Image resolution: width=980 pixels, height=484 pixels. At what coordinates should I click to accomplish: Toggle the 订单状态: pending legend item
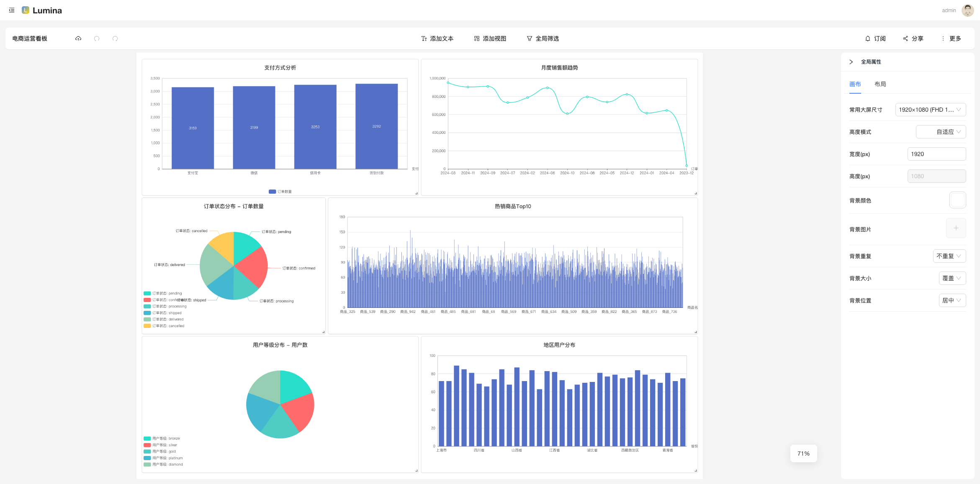tap(163, 293)
